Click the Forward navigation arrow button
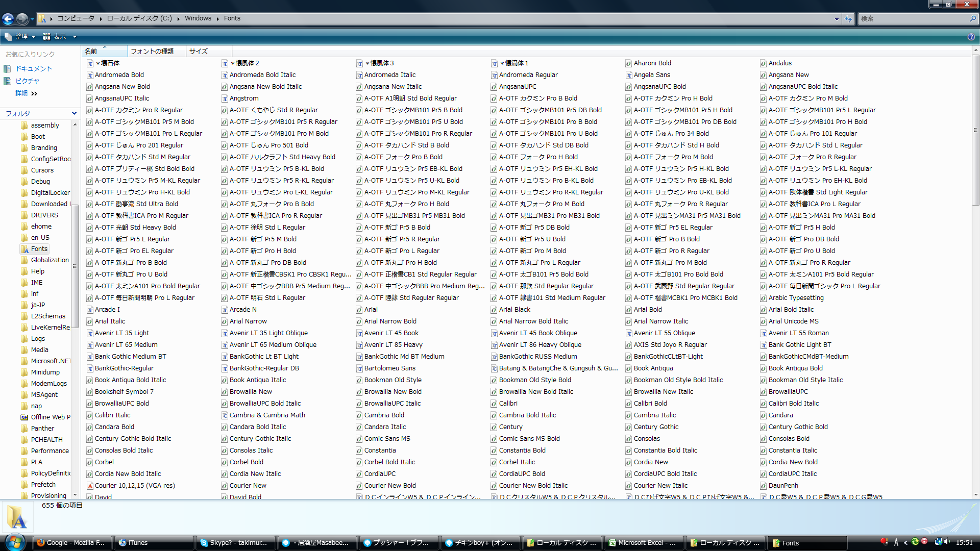 [x=22, y=19]
